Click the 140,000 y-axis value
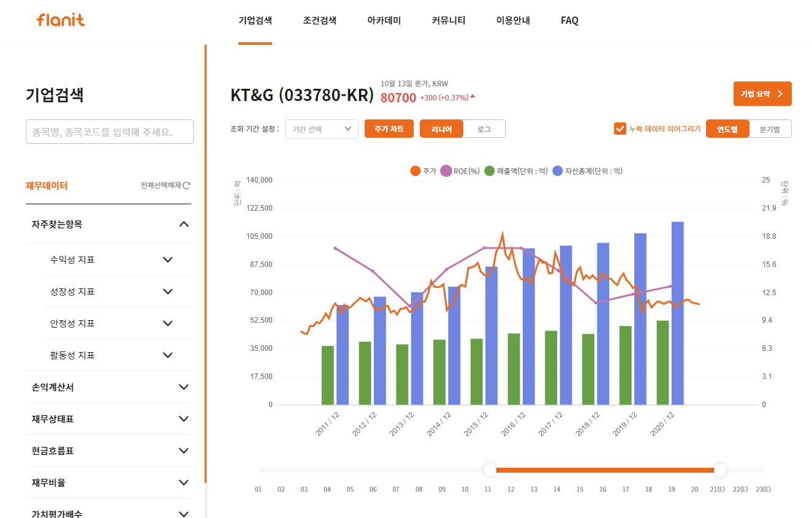The image size is (812, 518). tap(259, 180)
